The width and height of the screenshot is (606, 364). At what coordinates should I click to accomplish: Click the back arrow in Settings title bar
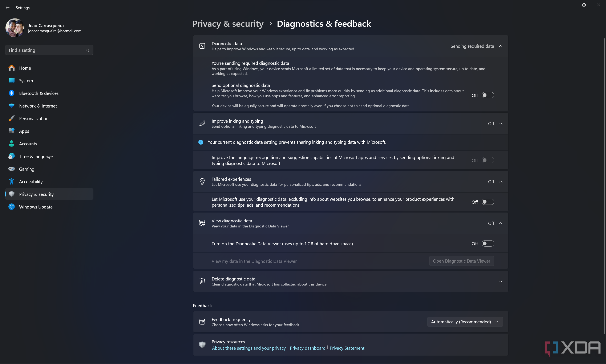coord(7,8)
